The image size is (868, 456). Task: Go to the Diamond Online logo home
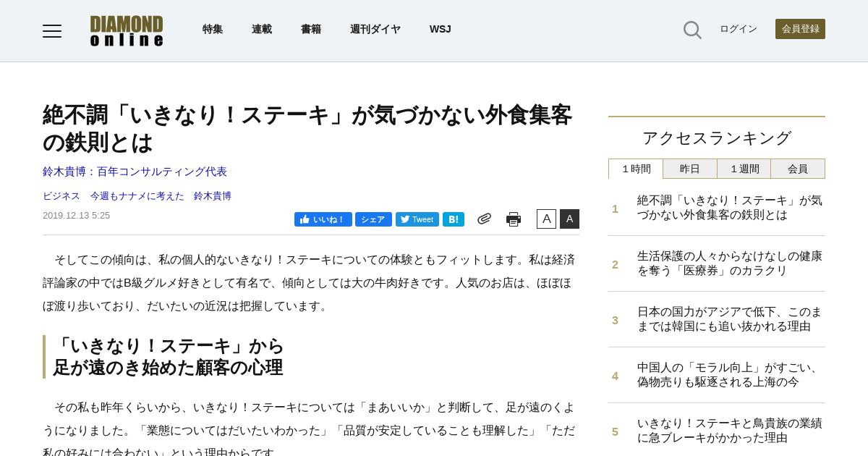(x=127, y=31)
